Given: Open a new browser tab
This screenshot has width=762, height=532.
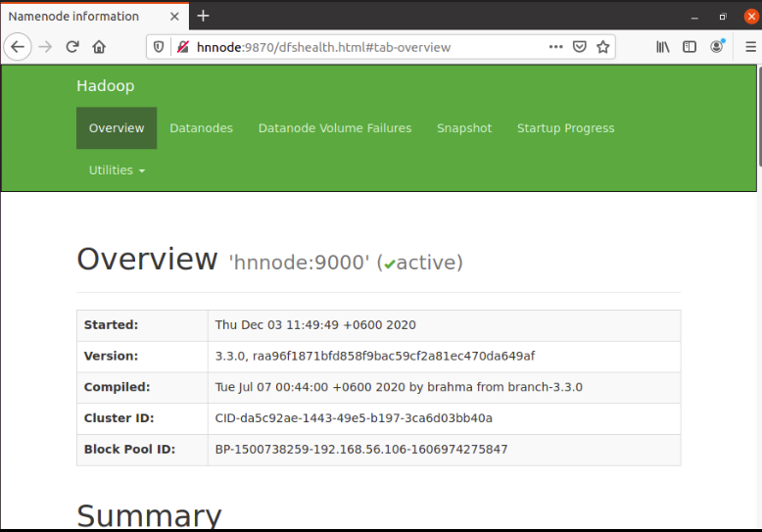Looking at the screenshot, I should [203, 16].
